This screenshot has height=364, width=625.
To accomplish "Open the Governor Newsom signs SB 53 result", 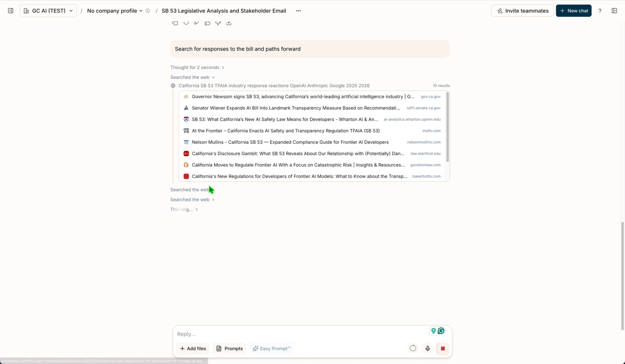I will pos(303,97).
